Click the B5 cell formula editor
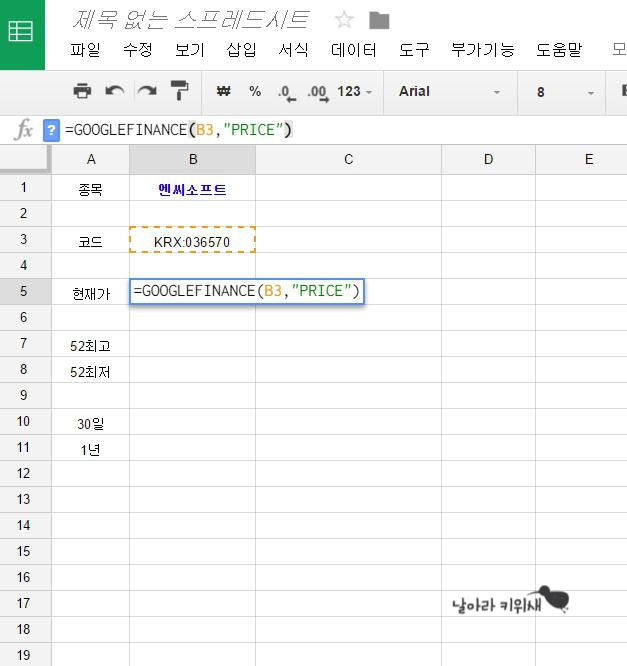627x666 pixels. [247, 291]
